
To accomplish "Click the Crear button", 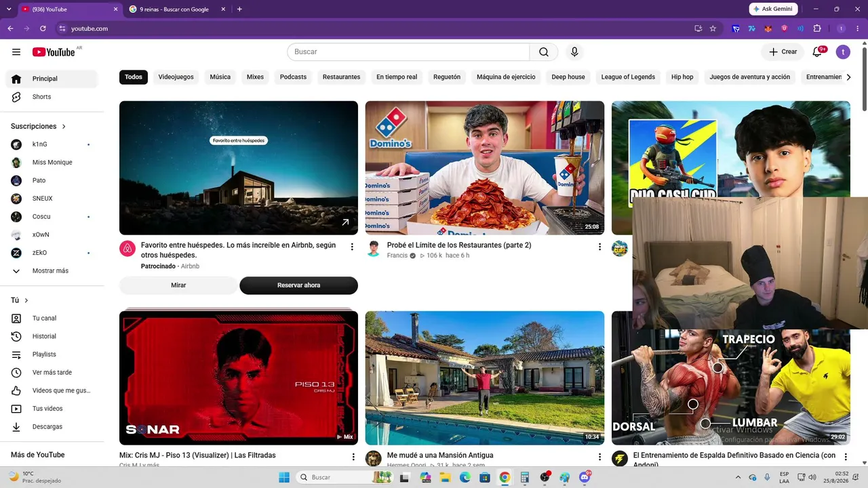I will coord(783,52).
